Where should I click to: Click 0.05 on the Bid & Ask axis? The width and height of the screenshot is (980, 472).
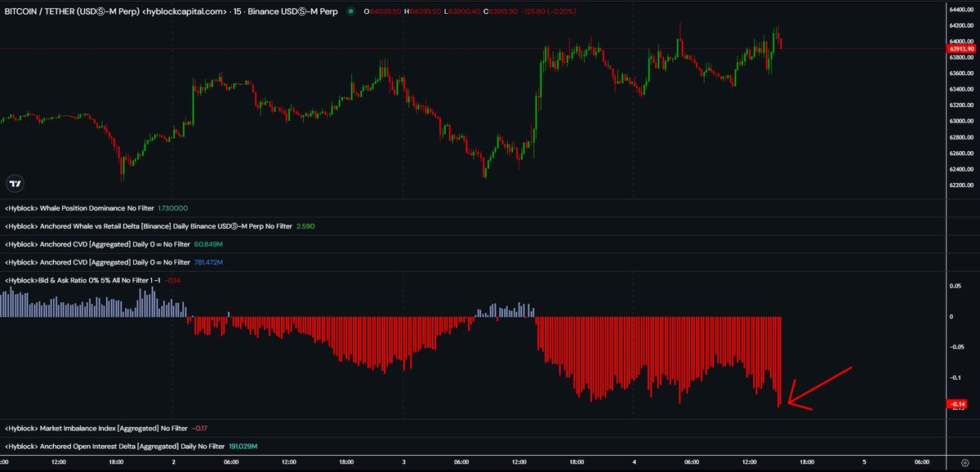coord(956,286)
